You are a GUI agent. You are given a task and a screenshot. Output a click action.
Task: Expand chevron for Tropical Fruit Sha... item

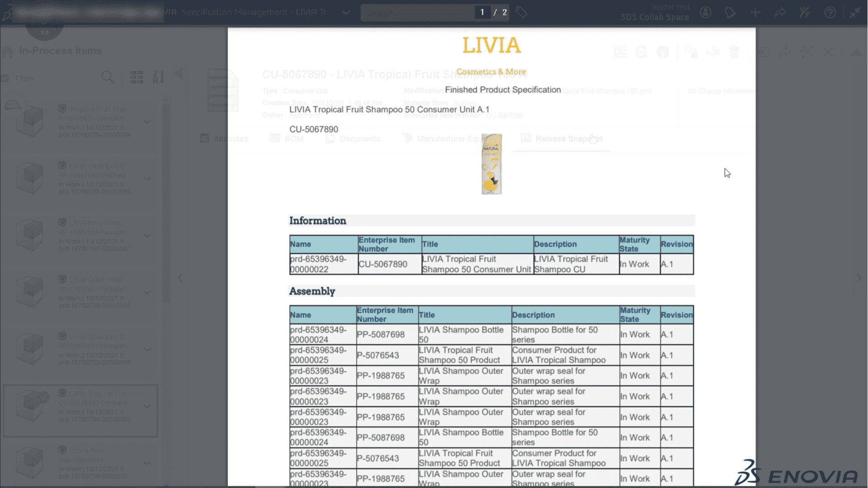tap(147, 122)
